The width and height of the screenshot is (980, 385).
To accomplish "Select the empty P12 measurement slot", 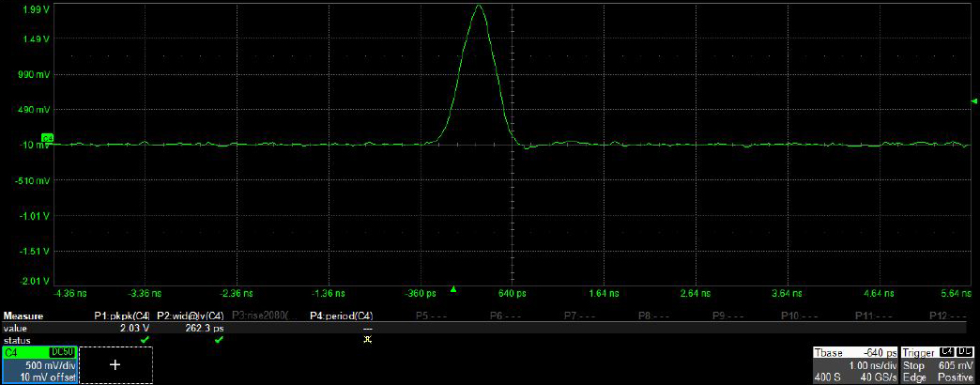I will pos(949,316).
